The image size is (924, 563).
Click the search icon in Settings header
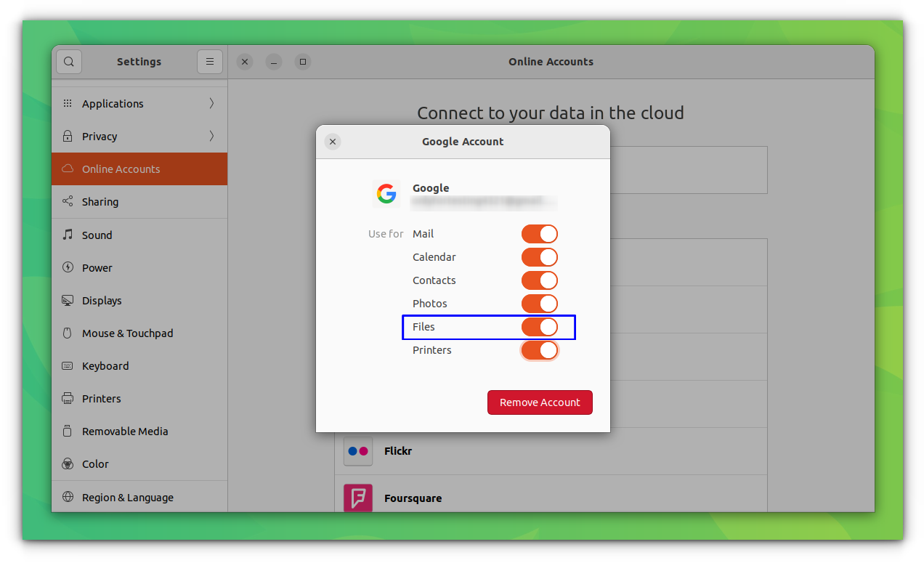click(69, 62)
